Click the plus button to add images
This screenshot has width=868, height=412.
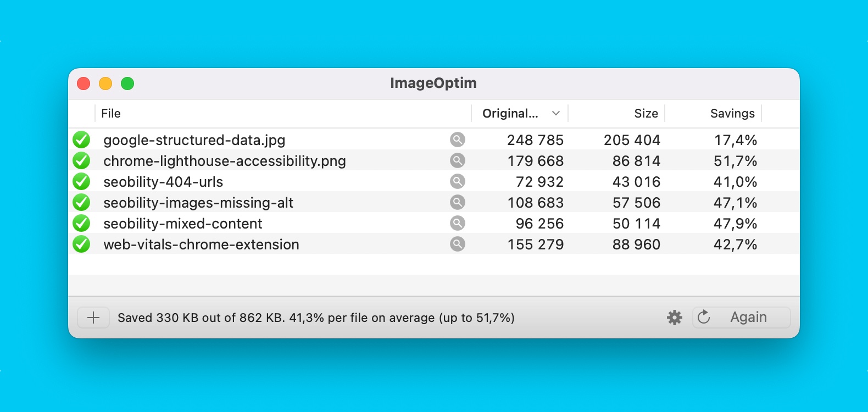pos(93,317)
